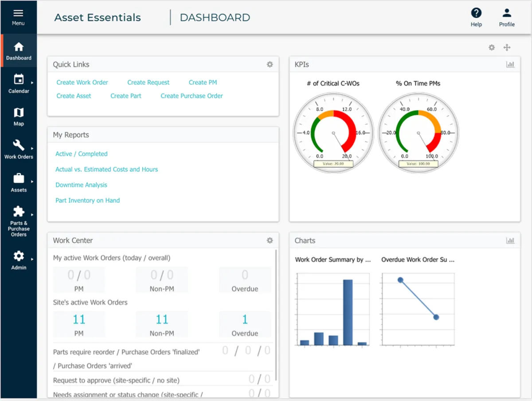The height and width of the screenshot is (401, 532).
Task: Click the 'Value: 100.00' gauge label
Action: (418, 164)
